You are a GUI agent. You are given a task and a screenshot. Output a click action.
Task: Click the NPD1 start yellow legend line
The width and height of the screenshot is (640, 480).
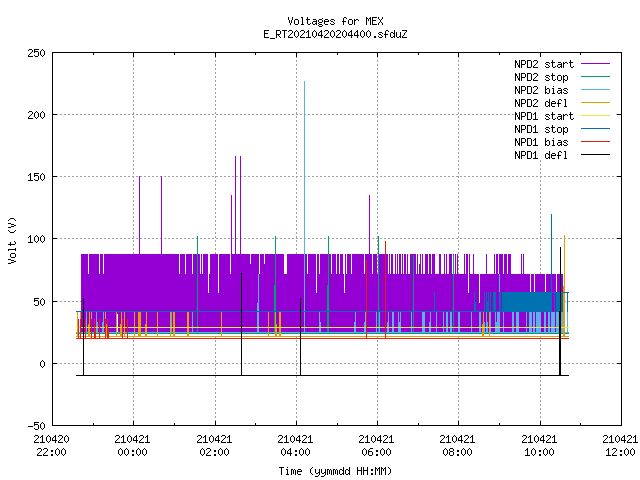[x=595, y=116]
